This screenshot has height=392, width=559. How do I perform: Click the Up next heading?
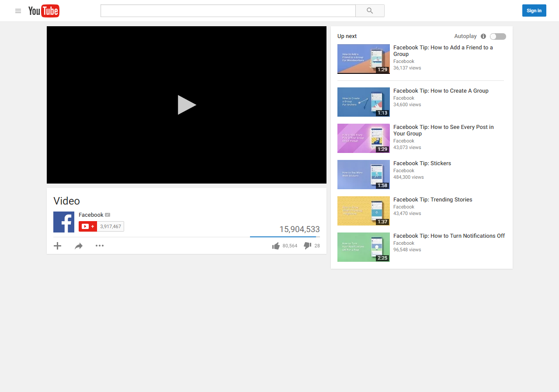(347, 36)
